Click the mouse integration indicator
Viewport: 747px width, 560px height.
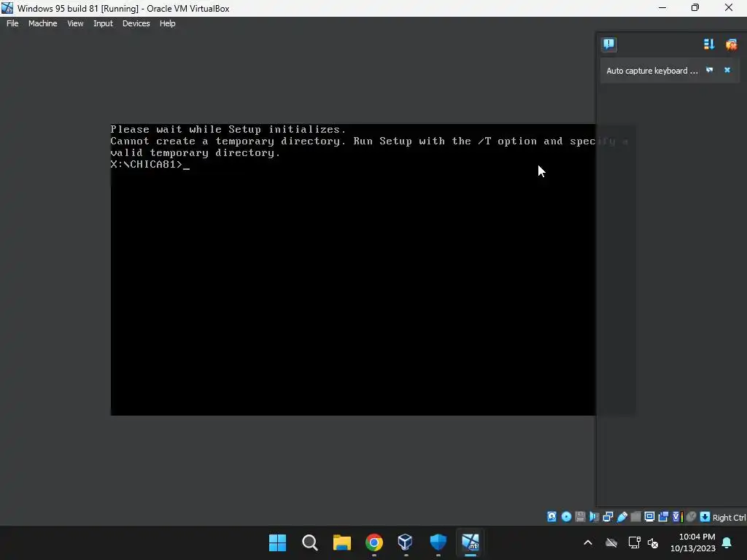692,517
